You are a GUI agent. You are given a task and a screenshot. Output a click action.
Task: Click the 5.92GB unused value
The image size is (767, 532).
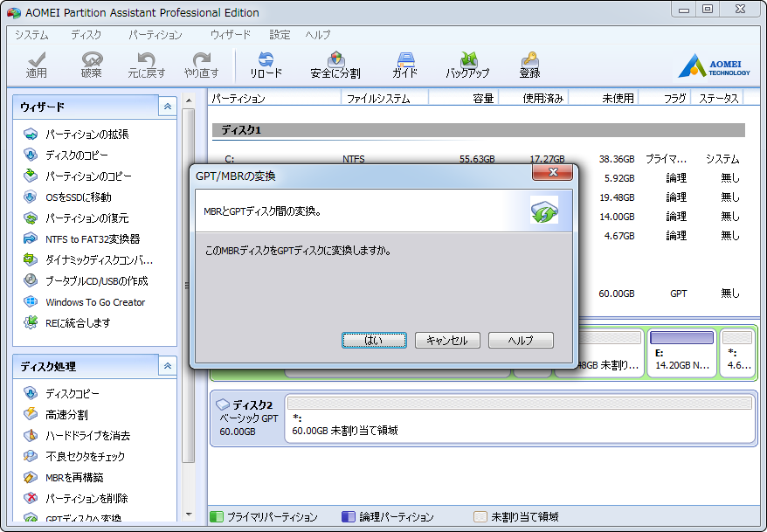pos(619,178)
